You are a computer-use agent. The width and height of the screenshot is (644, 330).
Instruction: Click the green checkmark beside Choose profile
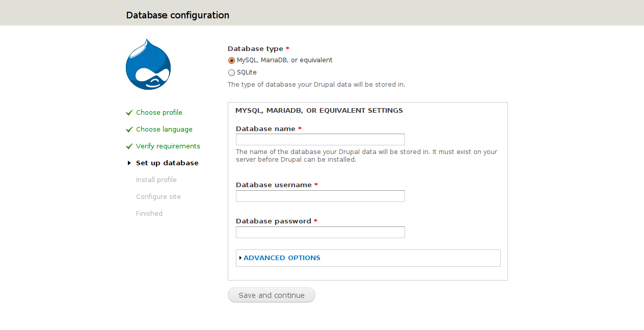(129, 113)
